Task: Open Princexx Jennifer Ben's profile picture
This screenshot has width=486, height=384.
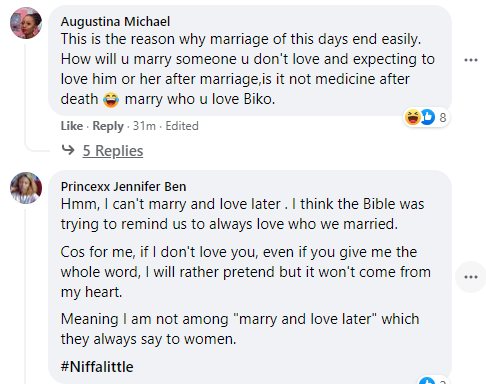Action: (26, 188)
